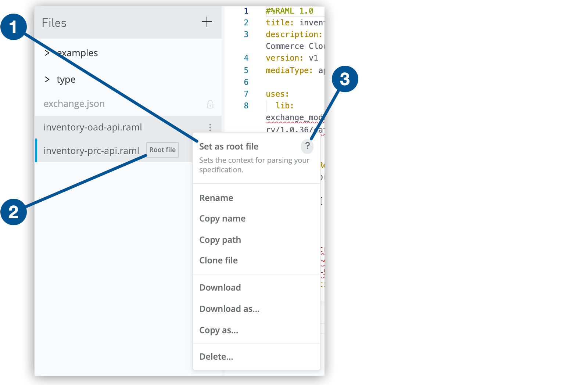Click the Root file badge
588x385 pixels.
[x=162, y=150]
